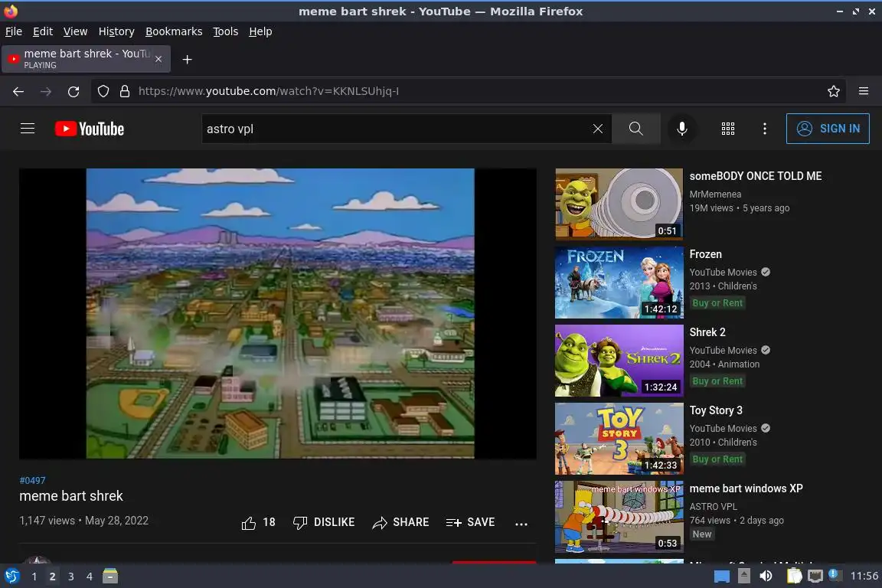Share the meme bart shrek video
Screen dimensions: 882x588
point(400,523)
